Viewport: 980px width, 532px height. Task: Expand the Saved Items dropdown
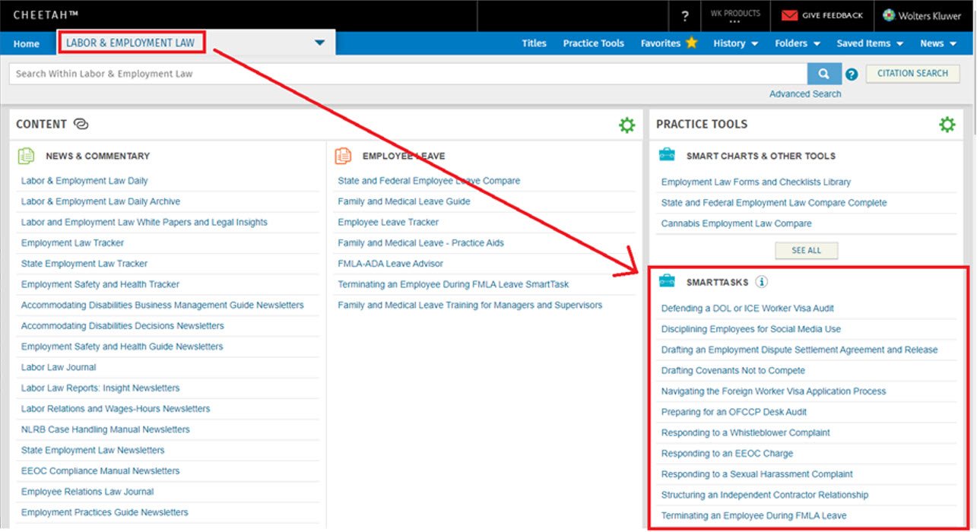click(x=869, y=43)
